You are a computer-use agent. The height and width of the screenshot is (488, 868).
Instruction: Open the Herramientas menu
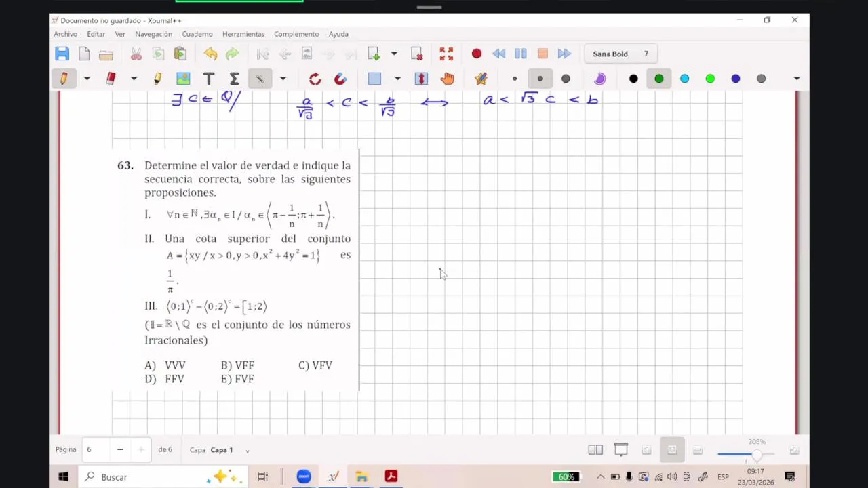point(243,34)
